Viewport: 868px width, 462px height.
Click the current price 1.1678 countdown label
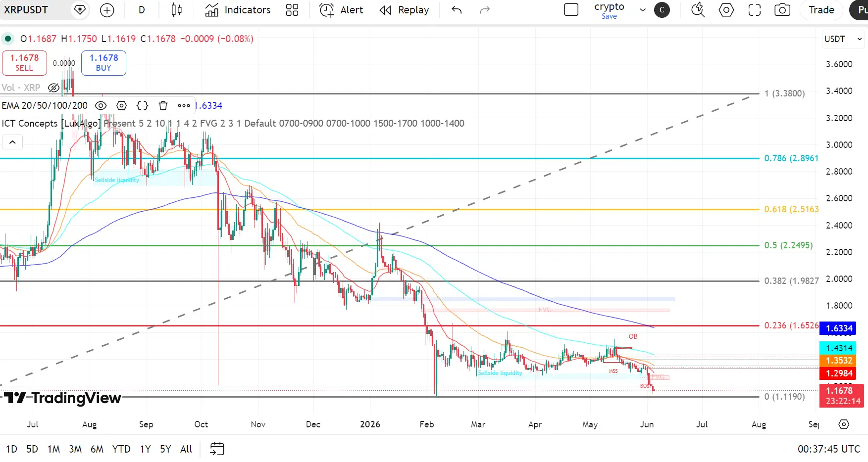[842, 396]
